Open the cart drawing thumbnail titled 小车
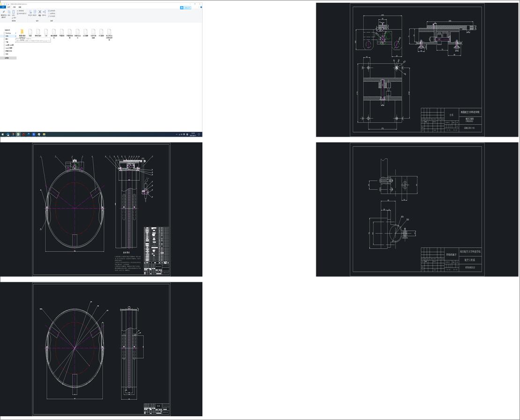The width and height of the screenshot is (520, 420). [x=417, y=70]
